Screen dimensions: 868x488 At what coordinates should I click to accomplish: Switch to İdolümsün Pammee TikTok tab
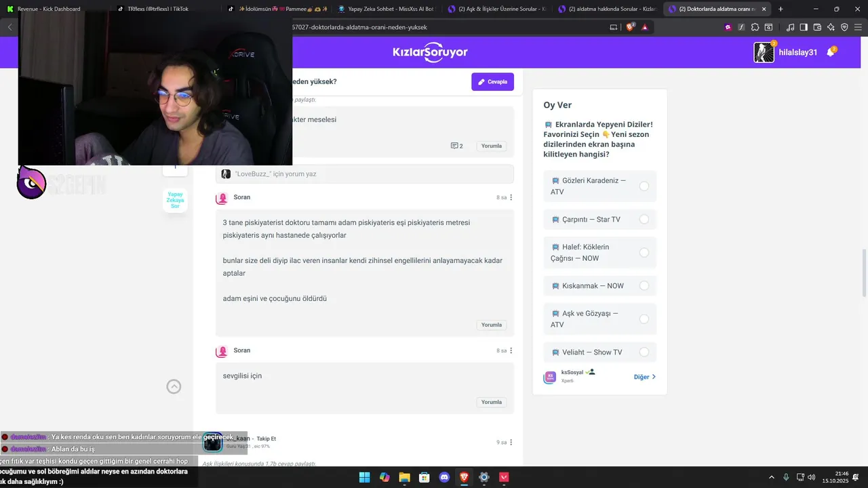[x=277, y=9]
